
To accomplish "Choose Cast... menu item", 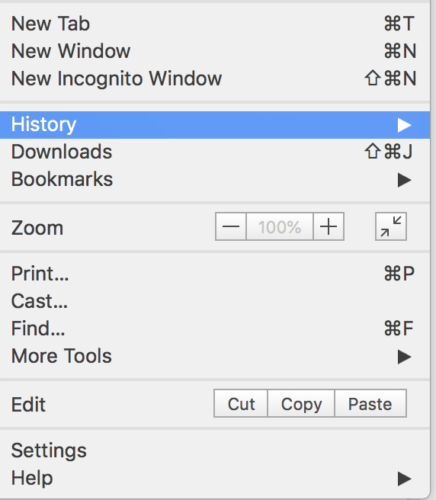I will [215, 301].
